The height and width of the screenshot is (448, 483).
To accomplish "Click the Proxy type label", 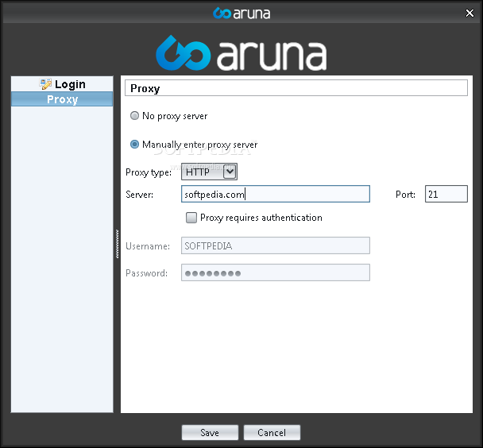I will [149, 172].
